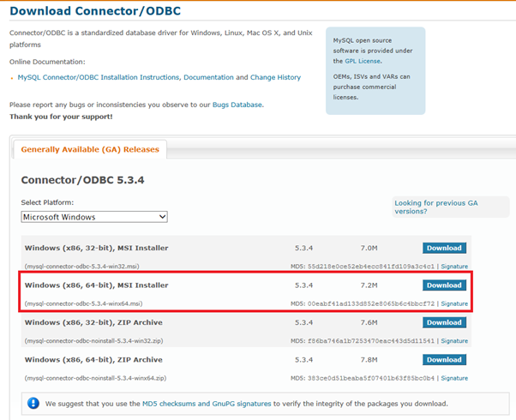Click version 5.3.4 in 64-bit ZIP row
The width and height of the screenshot is (516, 420).
click(303, 359)
